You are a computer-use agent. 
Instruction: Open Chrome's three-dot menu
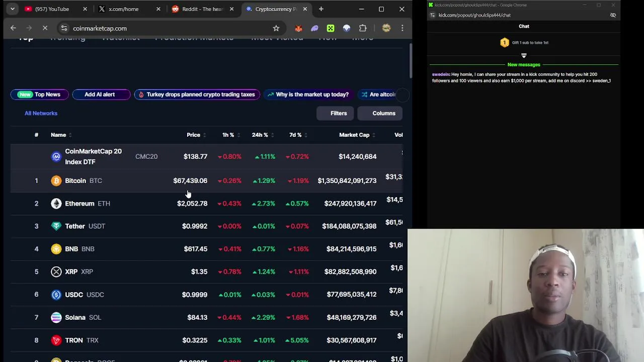coord(403,28)
